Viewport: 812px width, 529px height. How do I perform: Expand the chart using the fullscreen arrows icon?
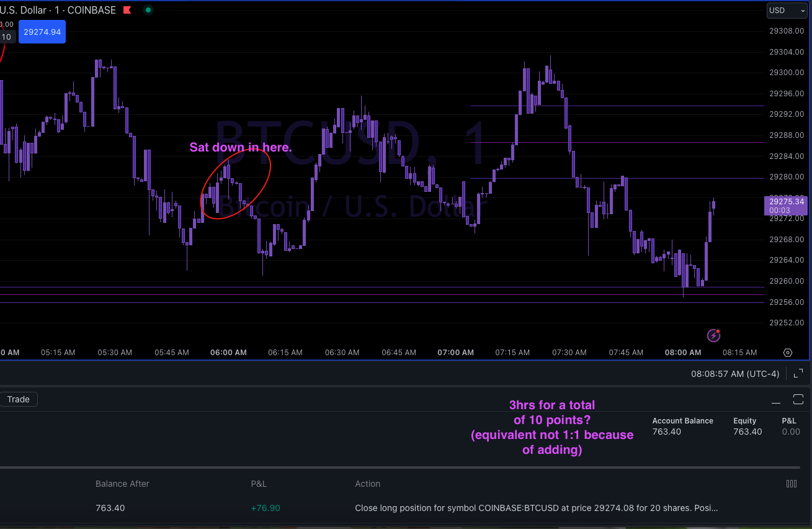coord(798,373)
